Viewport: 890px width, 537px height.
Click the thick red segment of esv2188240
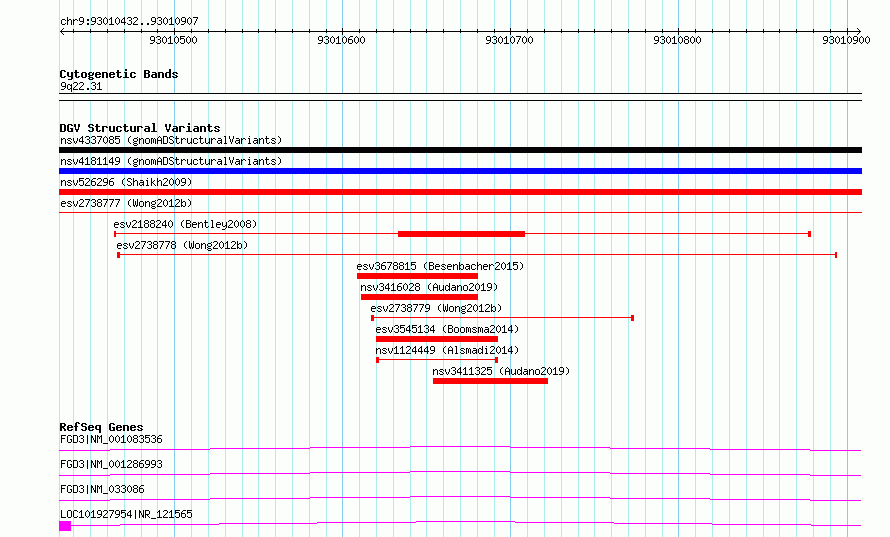point(461,234)
